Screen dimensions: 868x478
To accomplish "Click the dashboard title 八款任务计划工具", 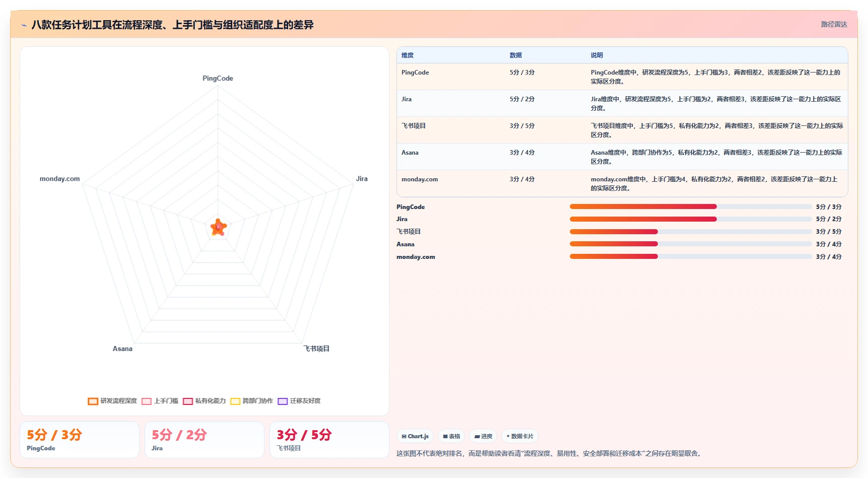I will click(x=172, y=25).
